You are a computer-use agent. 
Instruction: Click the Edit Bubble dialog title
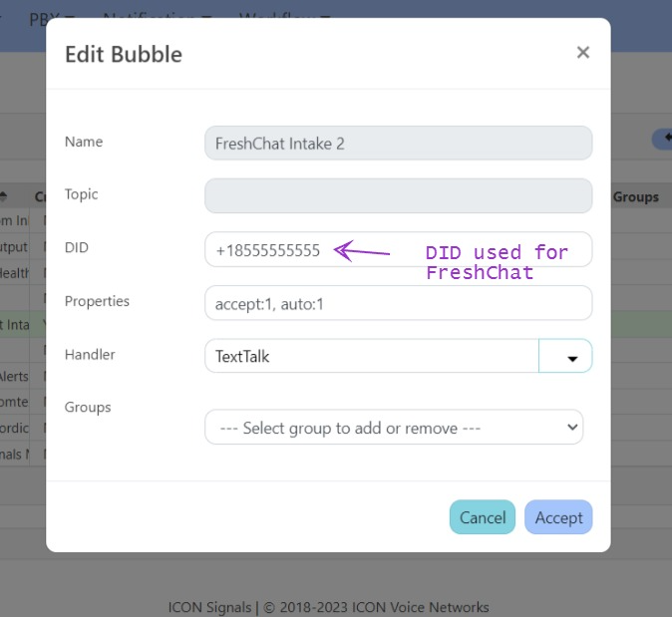(124, 54)
